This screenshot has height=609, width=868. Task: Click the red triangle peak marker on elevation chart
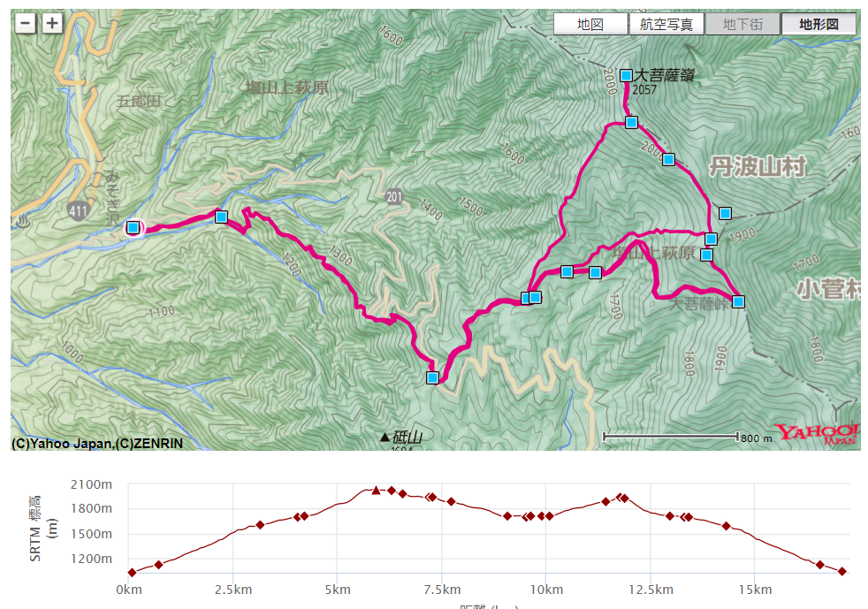point(377,490)
